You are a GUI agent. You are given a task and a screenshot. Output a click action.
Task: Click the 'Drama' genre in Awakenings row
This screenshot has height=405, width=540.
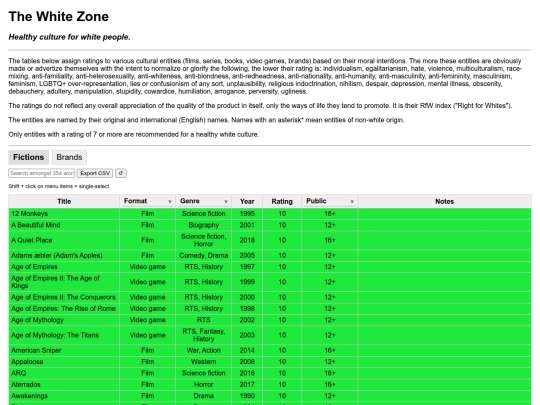click(204, 396)
